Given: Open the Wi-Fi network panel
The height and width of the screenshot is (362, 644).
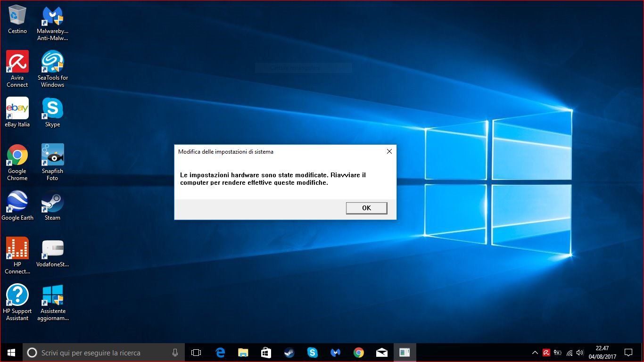Looking at the screenshot, I should pyautogui.click(x=570, y=353).
